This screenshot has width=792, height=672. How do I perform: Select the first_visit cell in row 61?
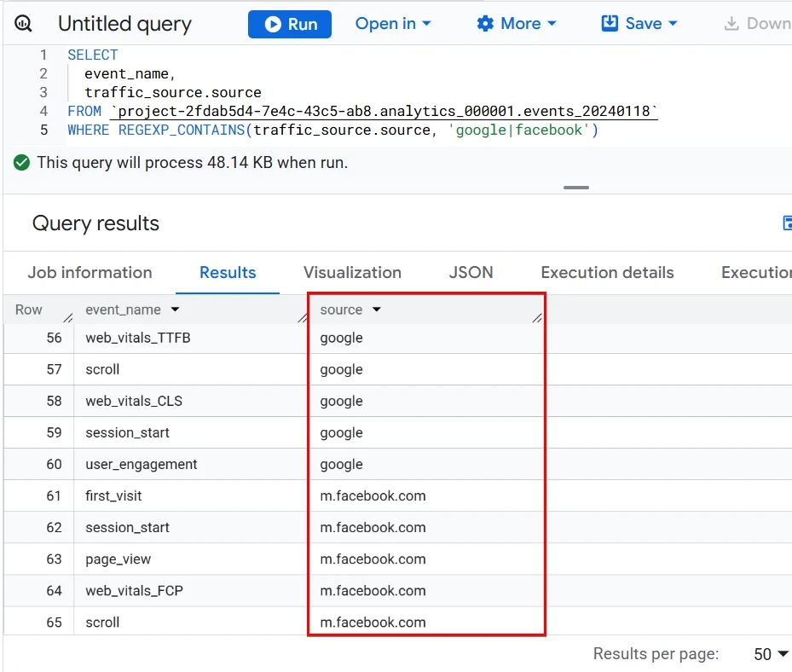coord(113,496)
